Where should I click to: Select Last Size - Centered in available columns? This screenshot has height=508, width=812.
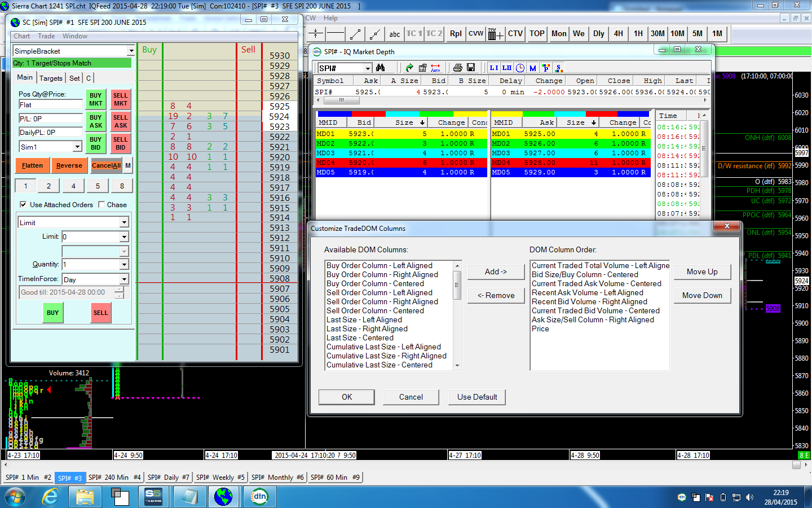(360, 338)
